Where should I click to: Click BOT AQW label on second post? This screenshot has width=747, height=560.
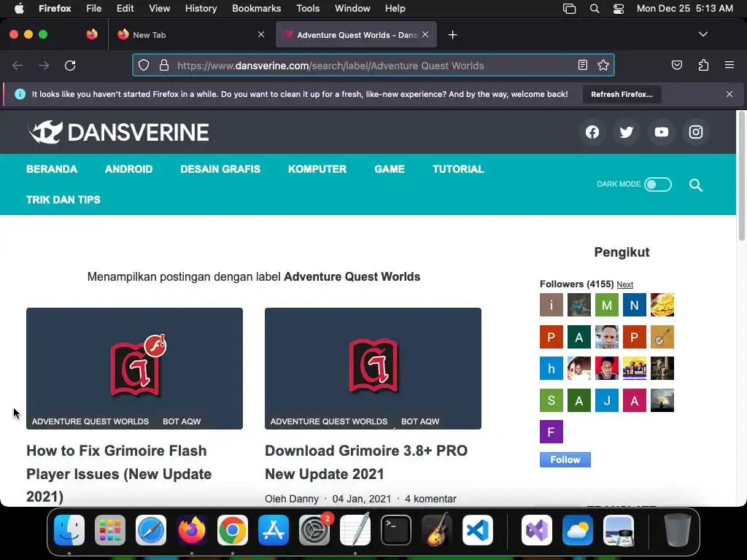(x=420, y=421)
